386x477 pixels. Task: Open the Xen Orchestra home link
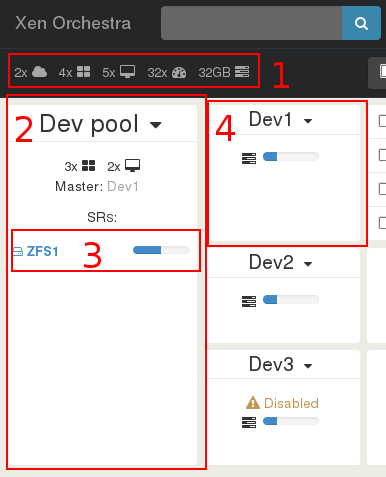click(x=73, y=23)
